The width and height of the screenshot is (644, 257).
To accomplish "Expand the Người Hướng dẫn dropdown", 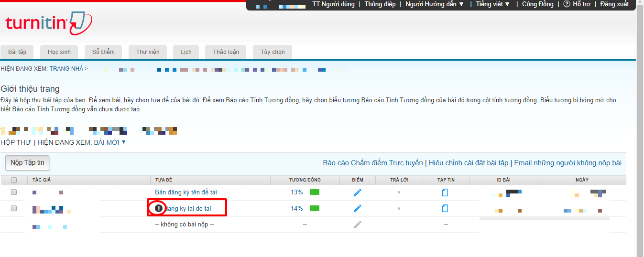I will coord(435,4).
